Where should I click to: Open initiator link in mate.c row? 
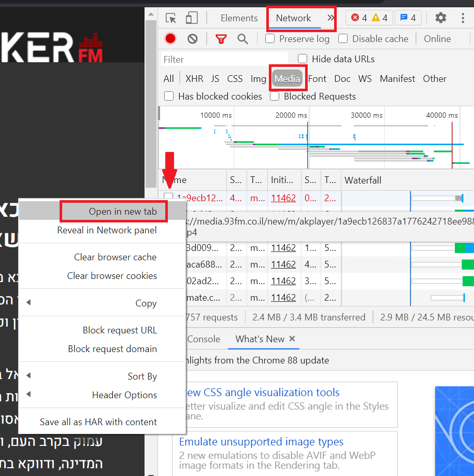tap(283, 297)
